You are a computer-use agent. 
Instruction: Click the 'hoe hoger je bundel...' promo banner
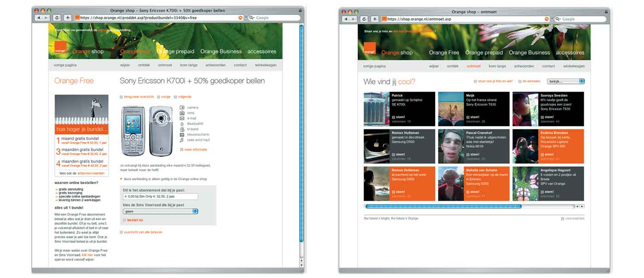click(81, 130)
